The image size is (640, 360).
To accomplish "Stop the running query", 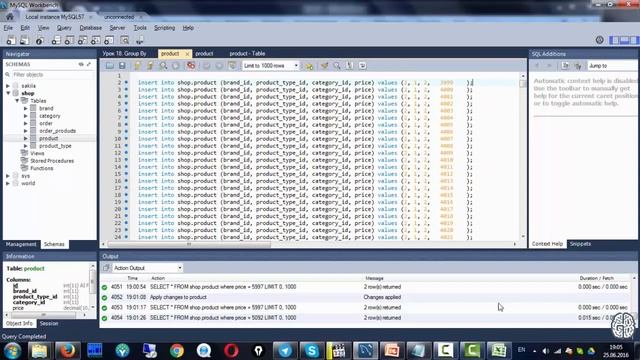I will click(x=176, y=66).
